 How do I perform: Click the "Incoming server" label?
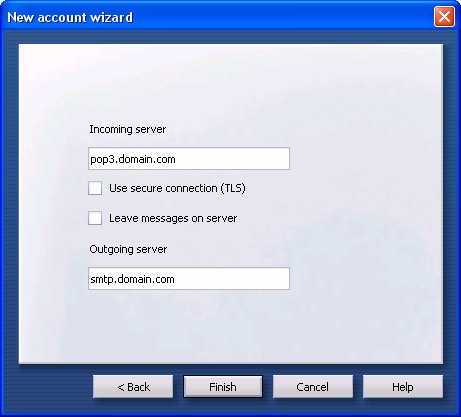coord(128,129)
